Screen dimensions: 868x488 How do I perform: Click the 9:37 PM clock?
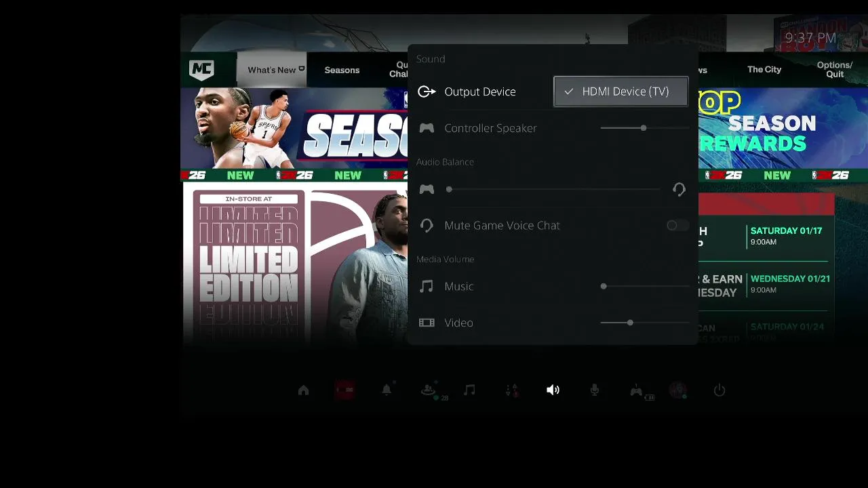(810, 38)
